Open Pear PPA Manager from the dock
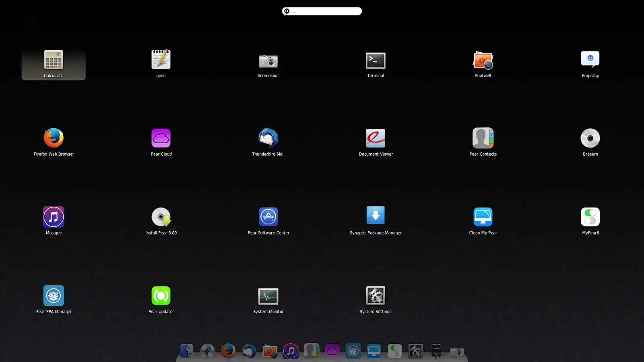 [353, 351]
